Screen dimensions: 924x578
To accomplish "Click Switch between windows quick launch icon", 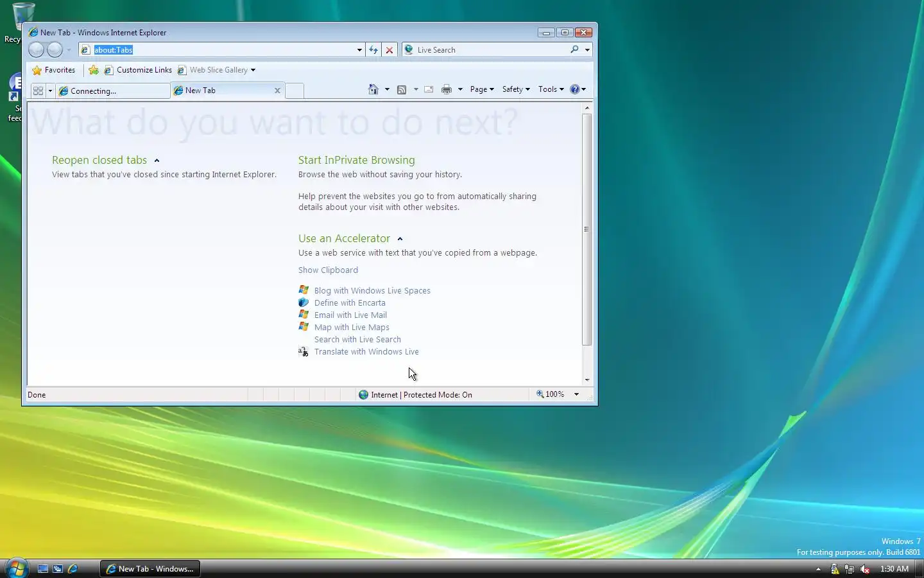I will point(58,569).
